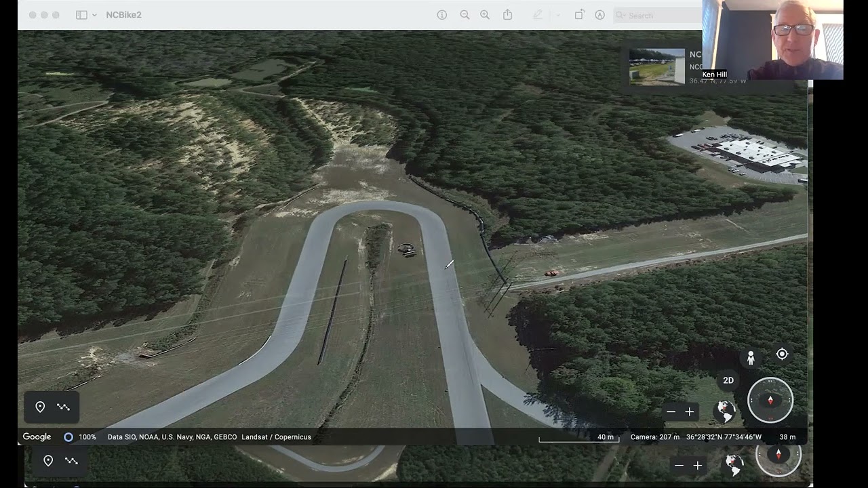Click the Ken Hill video feed

tap(772, 40)
